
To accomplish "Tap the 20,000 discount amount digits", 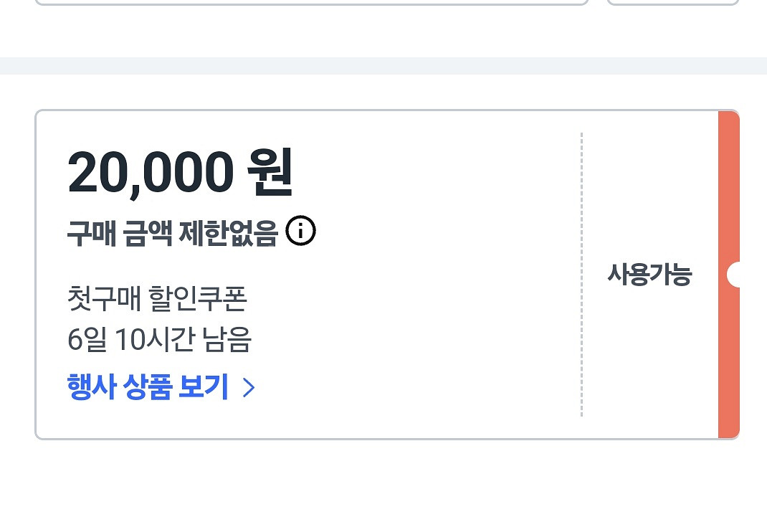I will [150, 173].
